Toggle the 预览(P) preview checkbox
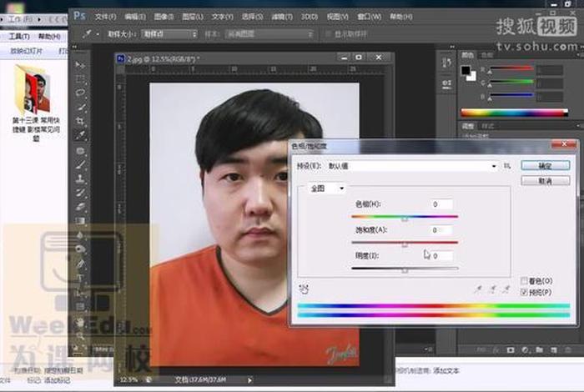Viewport: 584px width, 392px height. pyautogui.click(x=524, y=292)
